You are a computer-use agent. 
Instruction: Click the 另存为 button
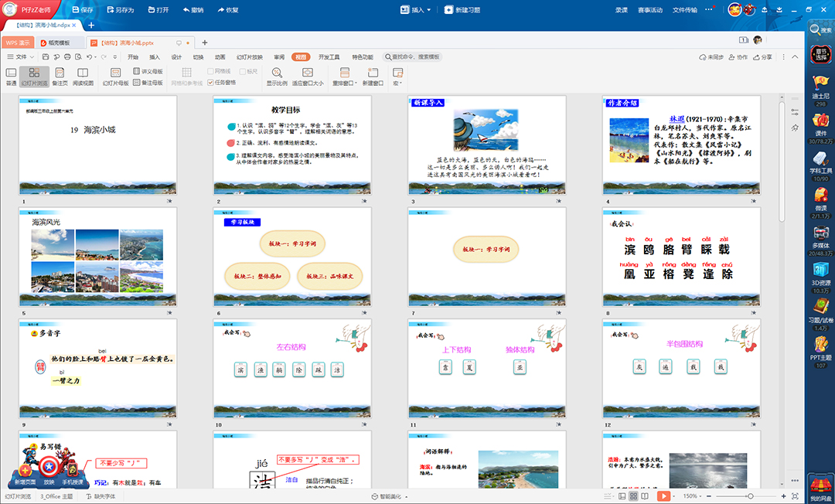(121, 9)
